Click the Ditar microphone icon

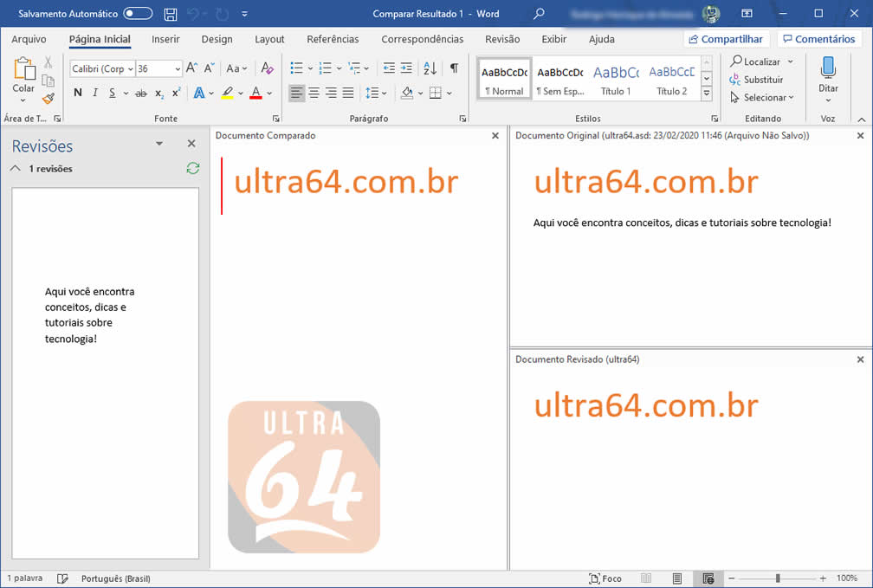pos(828,68)
